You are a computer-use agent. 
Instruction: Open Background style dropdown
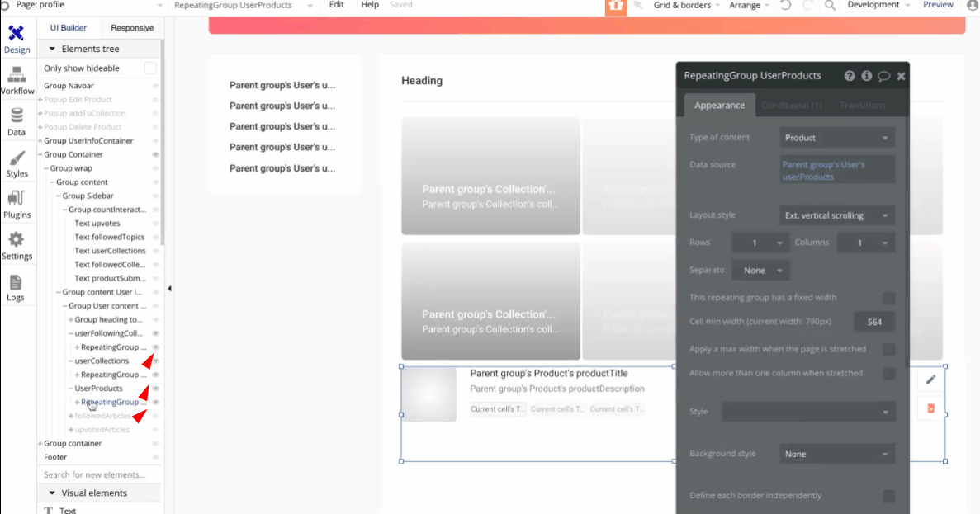(837, 454)
